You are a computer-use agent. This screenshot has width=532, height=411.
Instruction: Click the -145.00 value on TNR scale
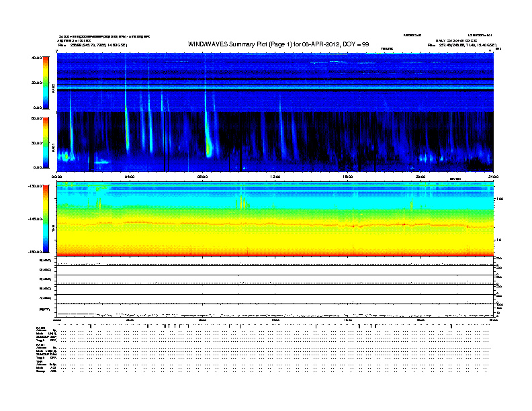35,219
